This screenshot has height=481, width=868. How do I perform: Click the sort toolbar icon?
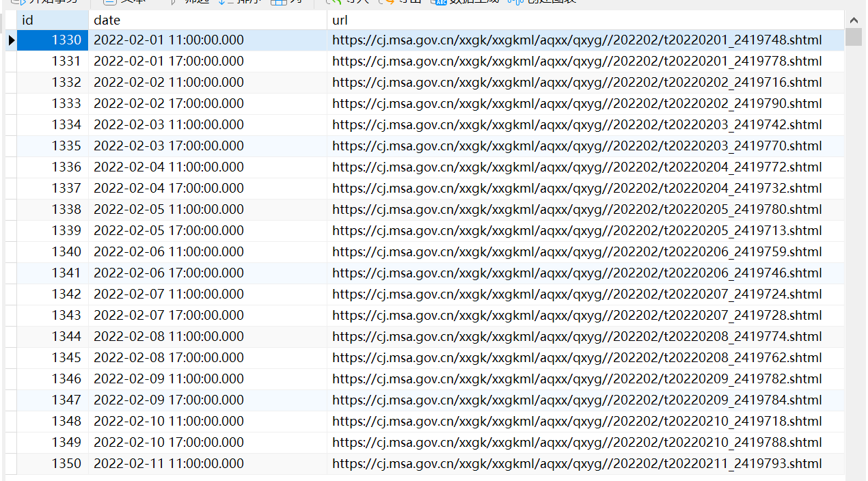point(224,2)
